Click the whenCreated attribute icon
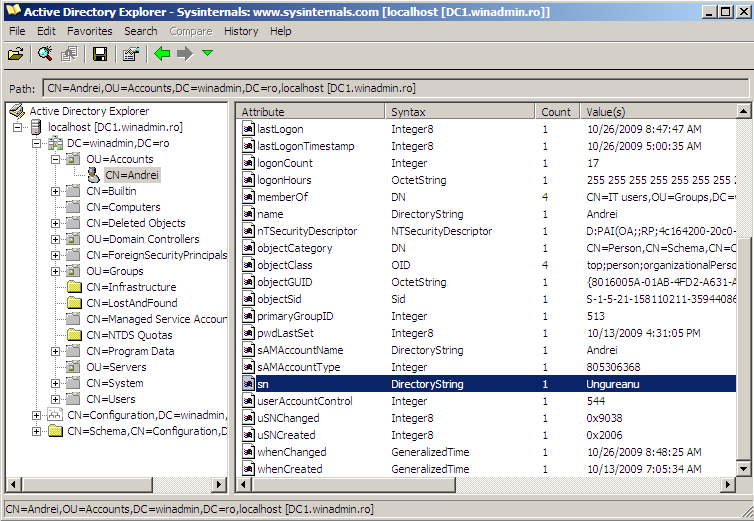This screenshot has height=521, width=754. pos(248,469)
